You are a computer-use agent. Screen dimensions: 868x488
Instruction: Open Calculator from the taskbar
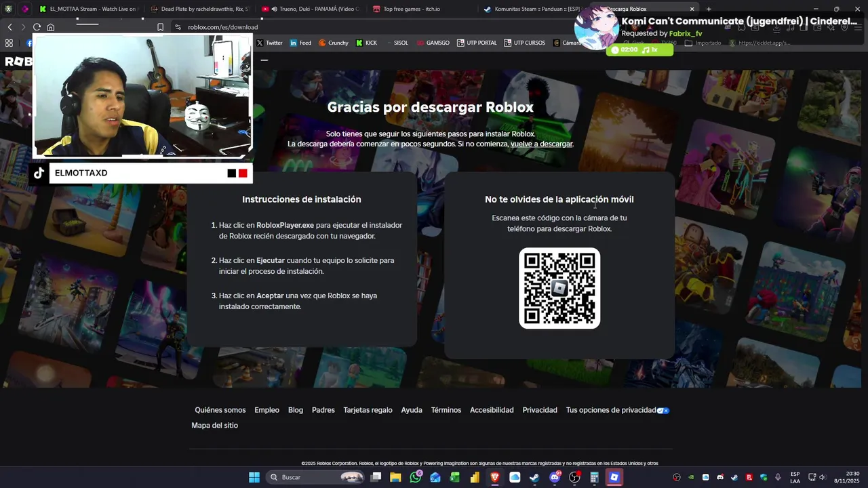coord(594,477)
